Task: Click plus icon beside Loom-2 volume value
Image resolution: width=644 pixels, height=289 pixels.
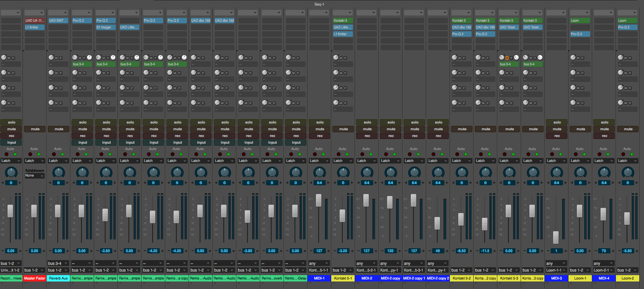Action: (x=636, y=251)
